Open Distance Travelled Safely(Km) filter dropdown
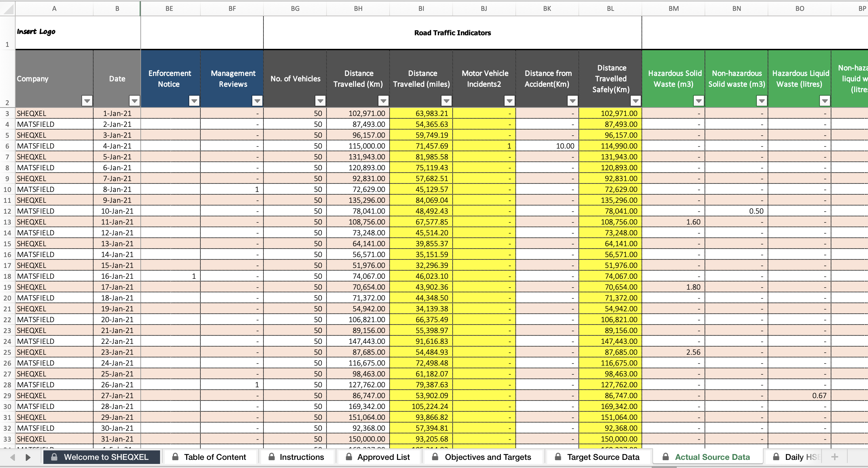The width and height of the screenshot is (868, 468). pos(636,101)
